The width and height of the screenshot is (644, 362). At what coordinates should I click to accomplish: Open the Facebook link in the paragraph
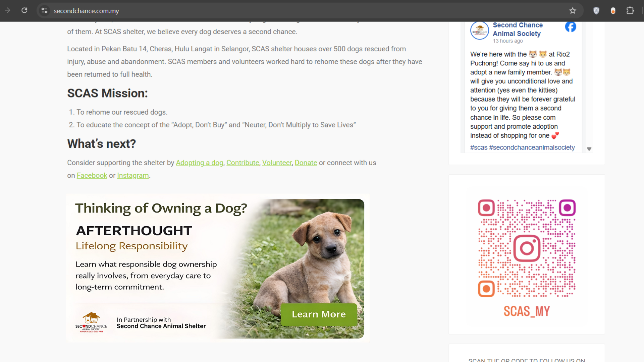tap(92, 176)
